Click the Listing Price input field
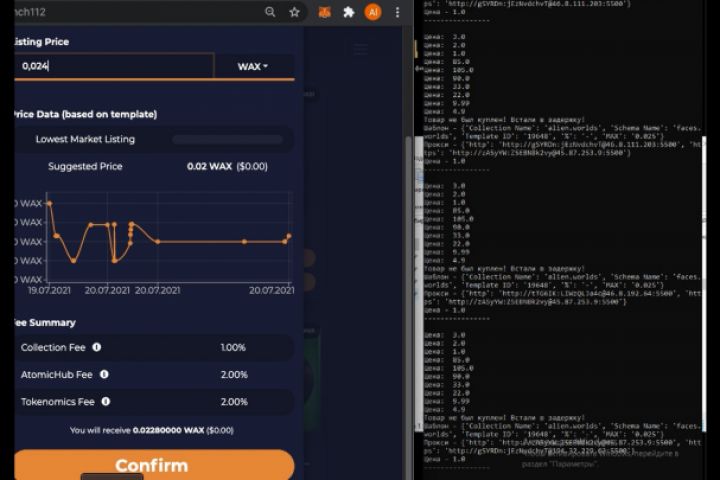 [114, 66]
